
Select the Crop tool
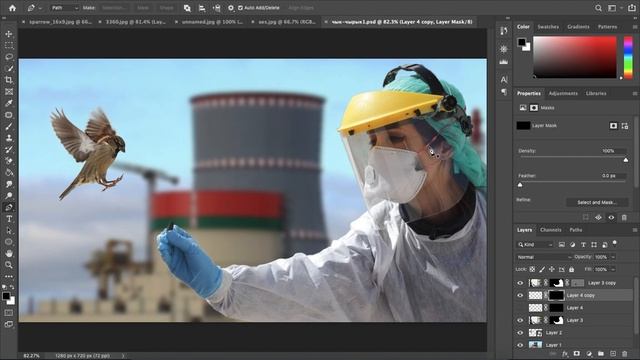click(x=9, y=80)
